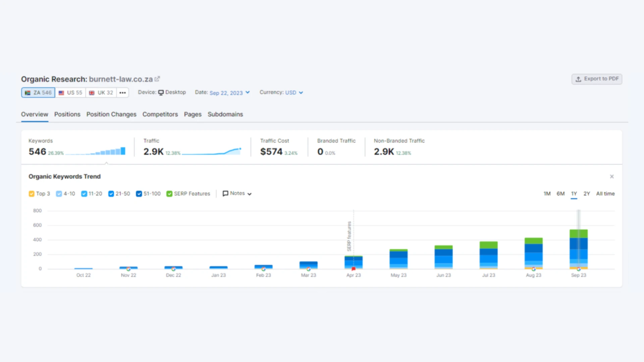
Task: Open more databases ellipsis button
Action: pos(123,93)
